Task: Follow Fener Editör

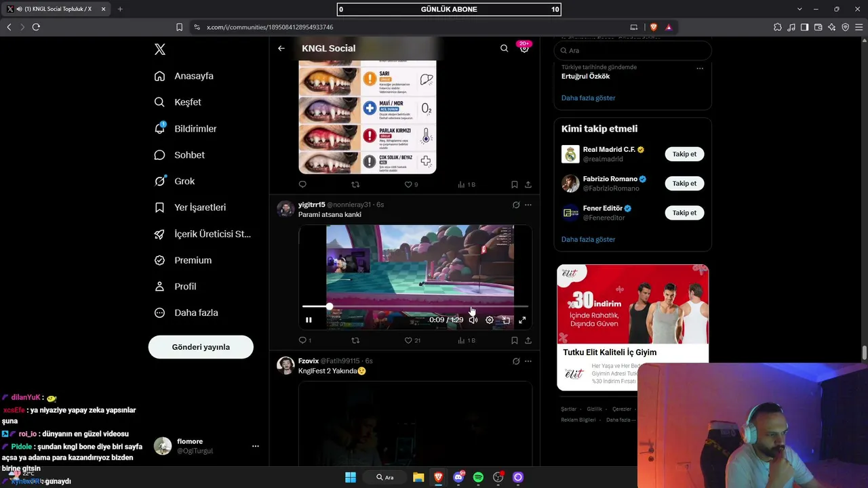Action: coord(684,213)
